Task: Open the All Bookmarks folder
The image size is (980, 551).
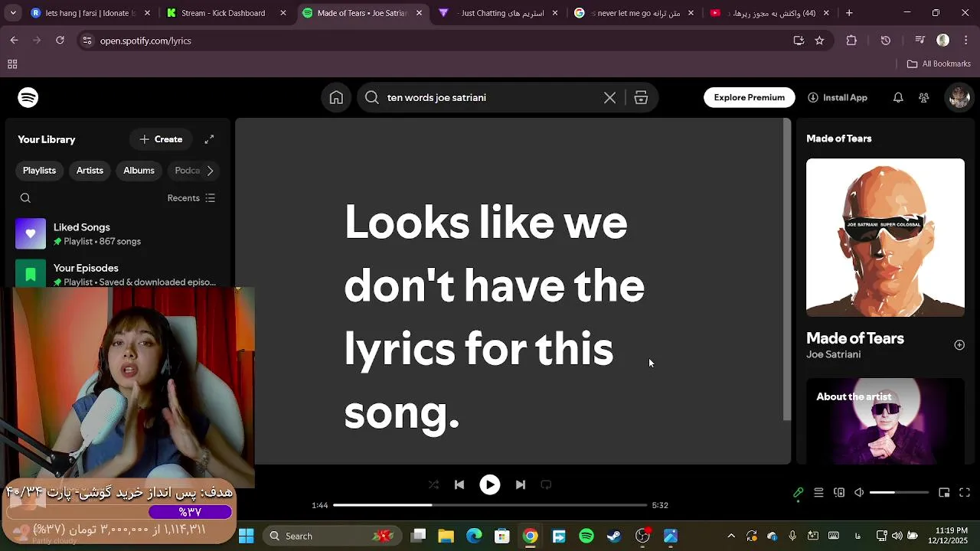Action: (x=939, y=64)
